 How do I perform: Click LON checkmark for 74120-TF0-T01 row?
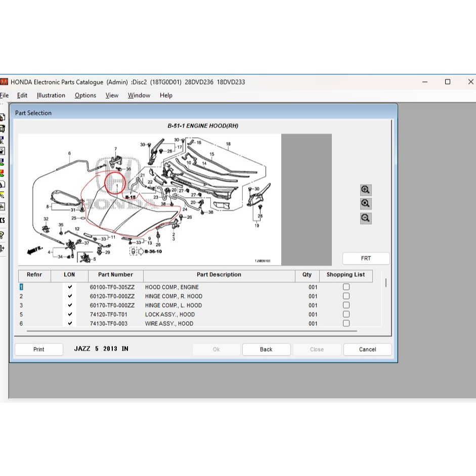(70, 314)
